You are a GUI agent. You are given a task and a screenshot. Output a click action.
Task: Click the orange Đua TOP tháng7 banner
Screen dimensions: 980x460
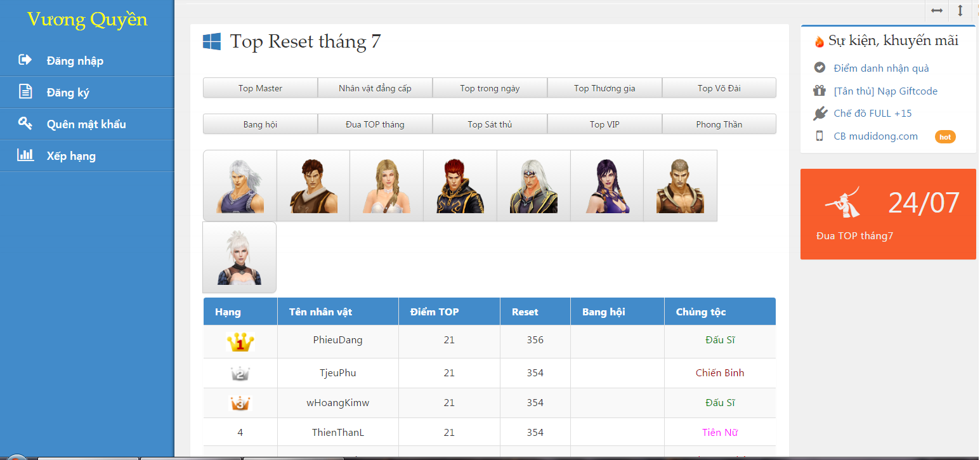pos(888,214)
